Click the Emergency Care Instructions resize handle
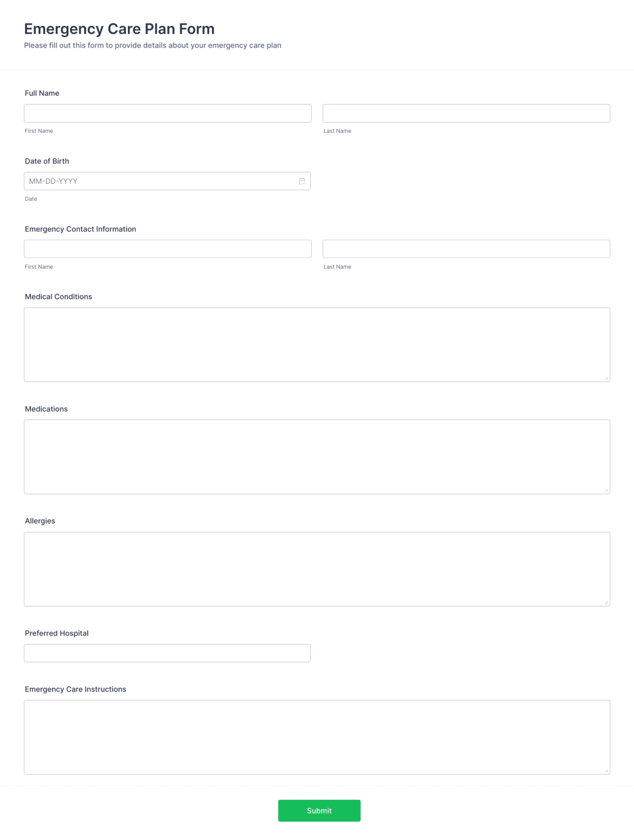634x840 pixels. tap(606, 770)
